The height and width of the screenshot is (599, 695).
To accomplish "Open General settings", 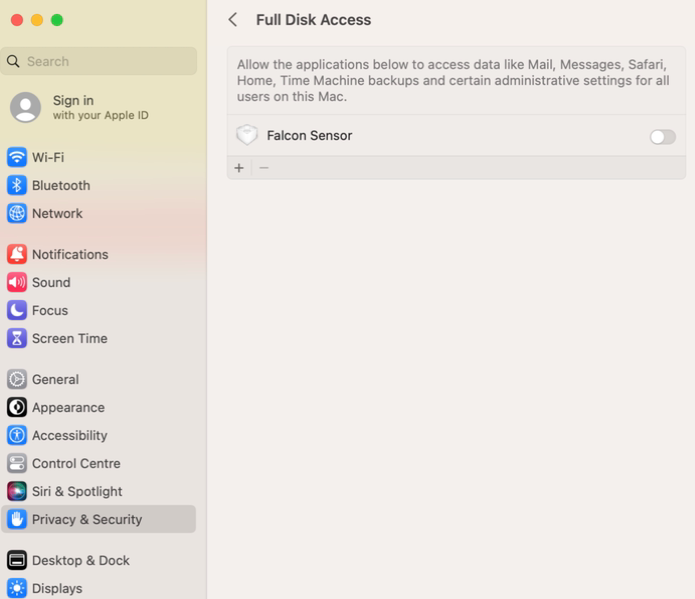I will (98, 380).
